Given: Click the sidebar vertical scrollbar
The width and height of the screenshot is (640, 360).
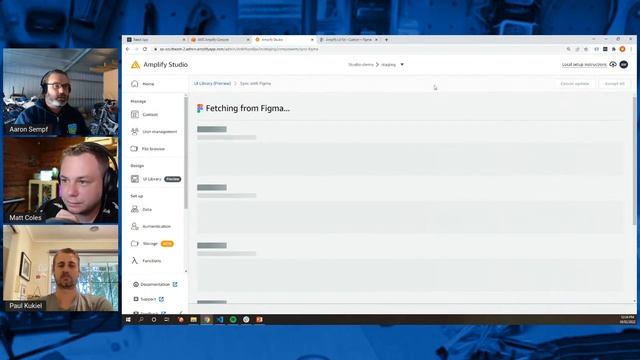Looking at the screenshot, I should [186, 153].
